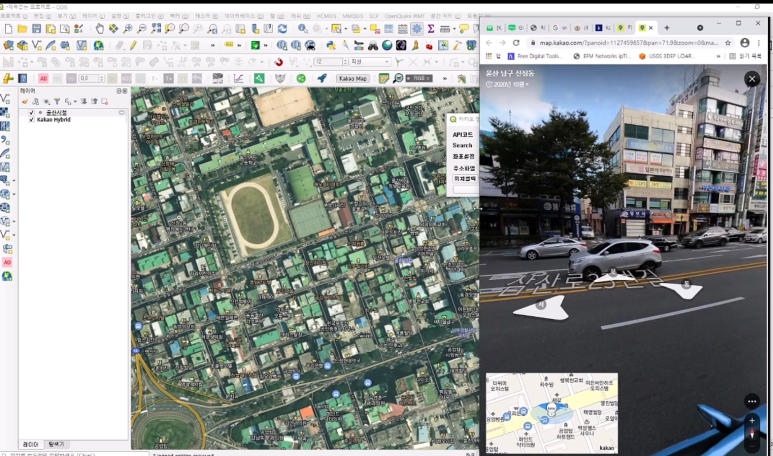Image resolution: width=773 pixels, height=456 pixels.
Task: Save the project with the floppy icon
Action: (36, 29)
